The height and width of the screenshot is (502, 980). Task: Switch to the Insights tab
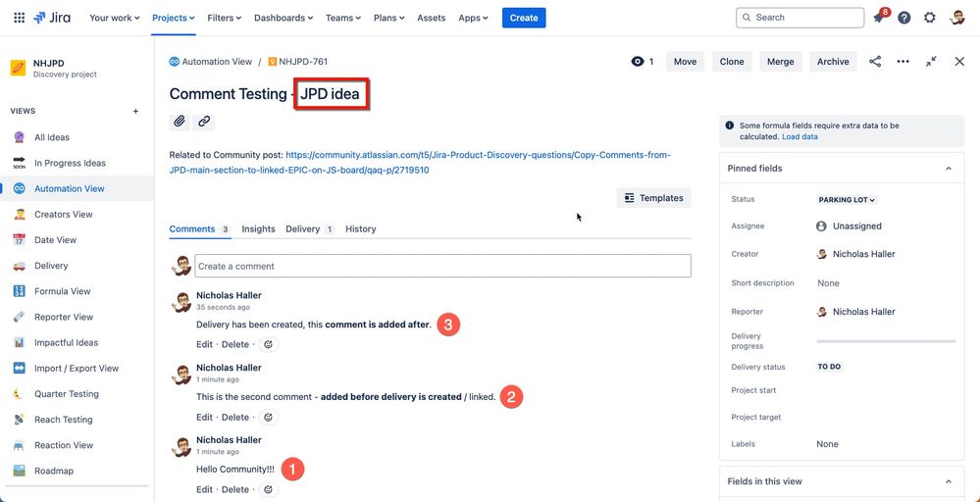click(258, 229)
